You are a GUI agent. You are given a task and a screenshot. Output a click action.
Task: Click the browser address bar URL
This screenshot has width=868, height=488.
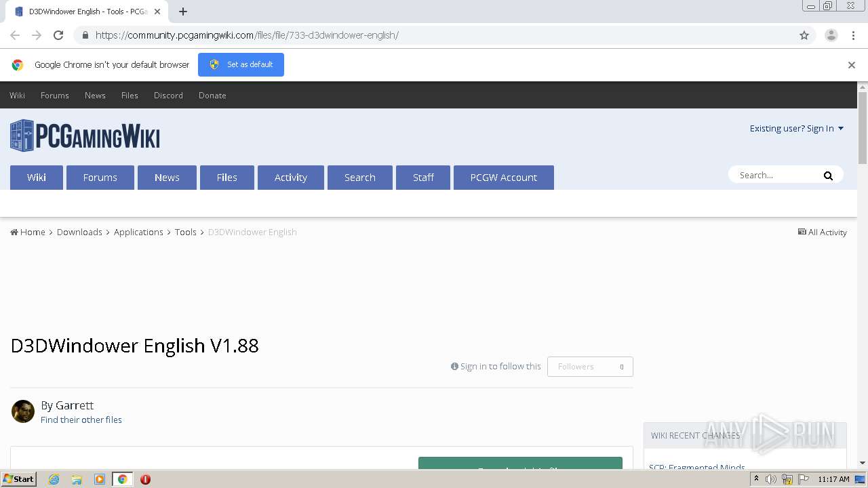[247, 35]
